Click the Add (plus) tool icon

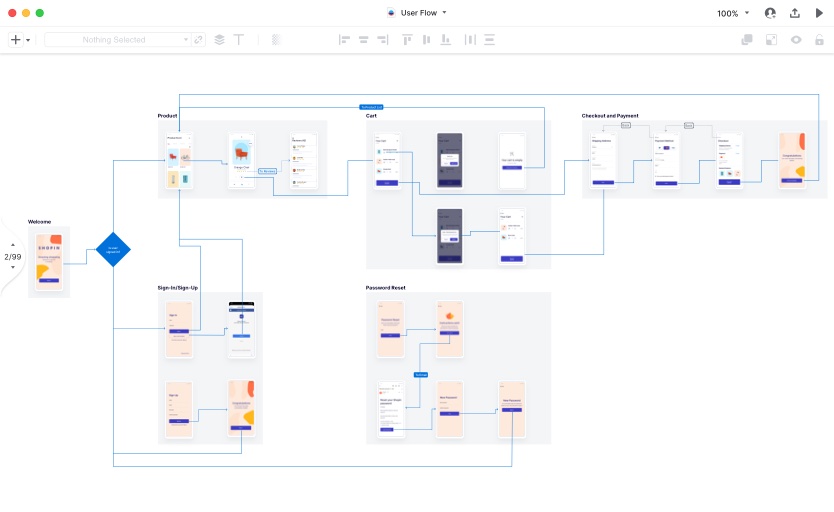pos(15,40)
